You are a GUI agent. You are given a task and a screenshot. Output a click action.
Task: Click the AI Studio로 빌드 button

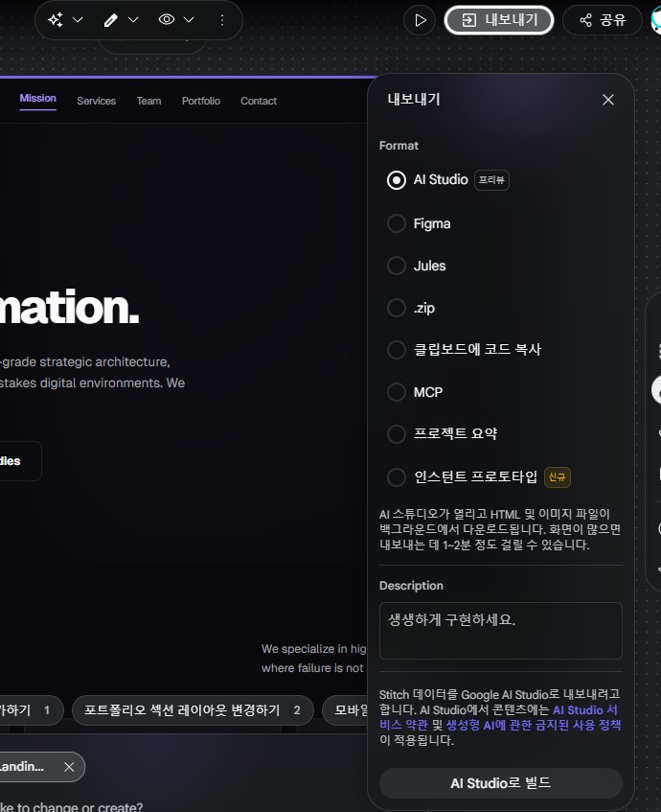click(x=500, y=783)
